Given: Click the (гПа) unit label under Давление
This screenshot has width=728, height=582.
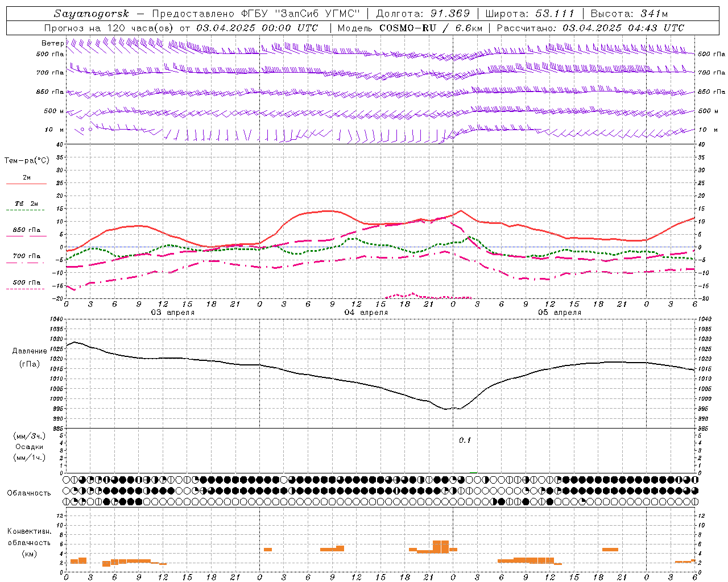Looking at the screenshot, I should coord(30,364).
